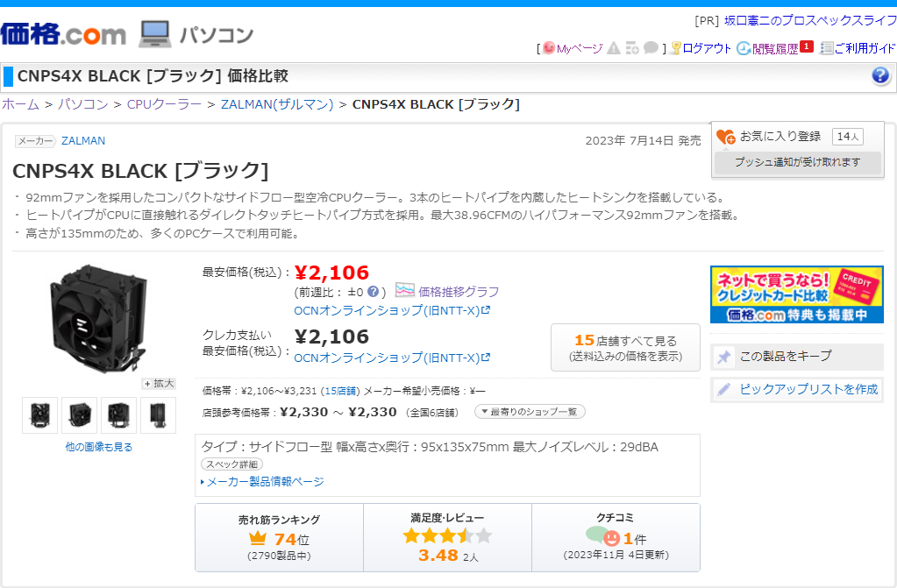Open OCNオンラインショップ link under クレカ支払い
The image size is (897, 588).
pyautogui.click(x=392, y=358)
